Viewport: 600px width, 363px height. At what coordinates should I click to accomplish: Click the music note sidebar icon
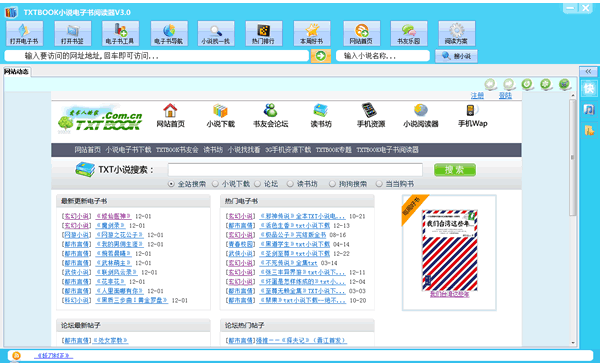589,109
